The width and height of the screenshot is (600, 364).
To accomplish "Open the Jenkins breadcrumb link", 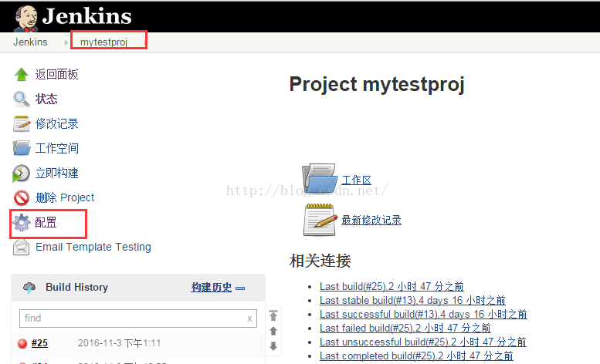I will tap(30, 42).
